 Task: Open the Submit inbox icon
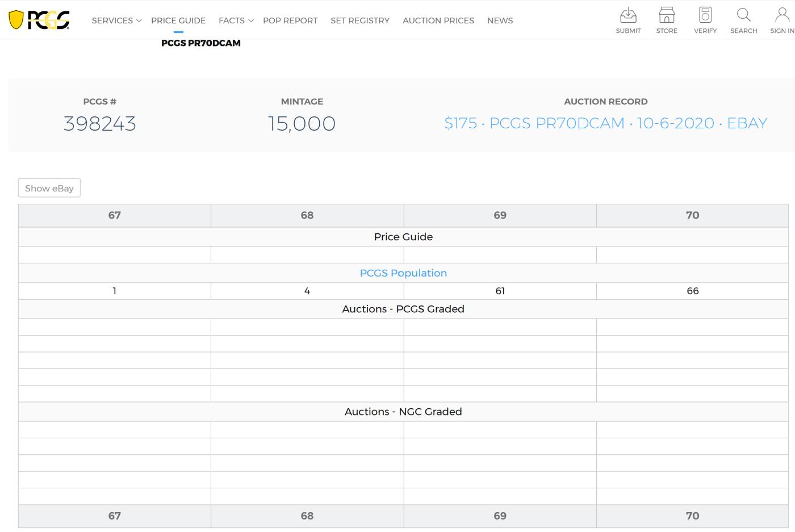(628, 15)
